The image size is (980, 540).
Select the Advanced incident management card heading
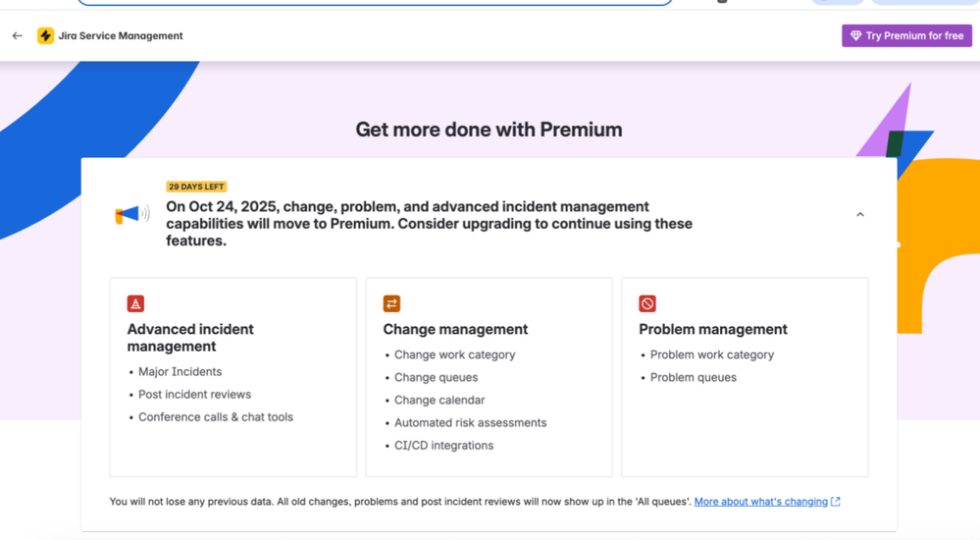coord(190,338)
